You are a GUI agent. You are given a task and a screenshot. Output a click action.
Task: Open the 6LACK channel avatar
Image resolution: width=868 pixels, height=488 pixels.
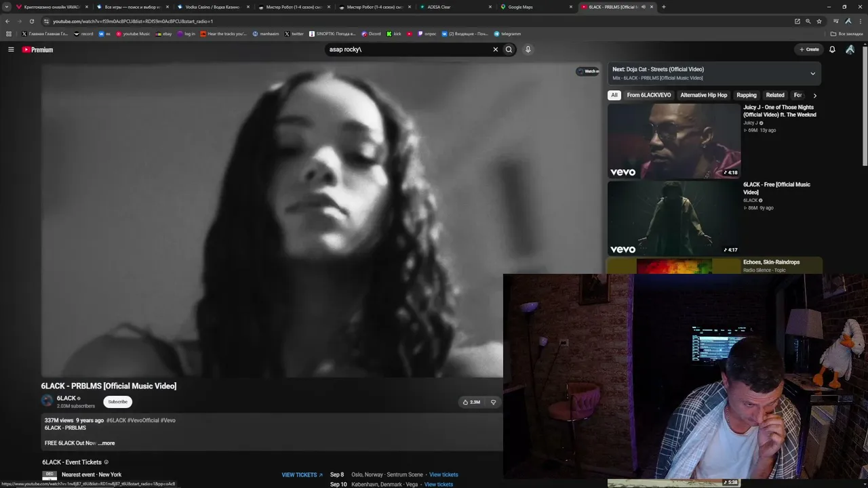pos(47,401)
